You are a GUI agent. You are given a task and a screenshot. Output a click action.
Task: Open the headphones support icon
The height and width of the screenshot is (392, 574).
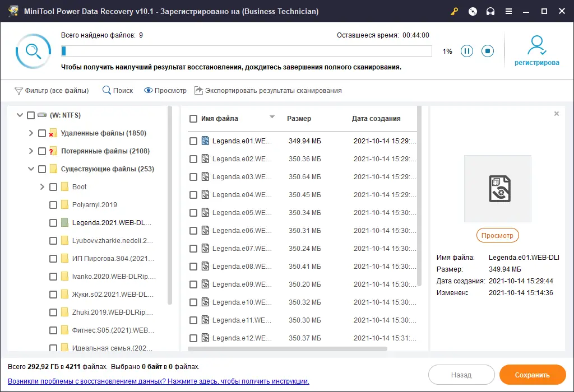490,11
